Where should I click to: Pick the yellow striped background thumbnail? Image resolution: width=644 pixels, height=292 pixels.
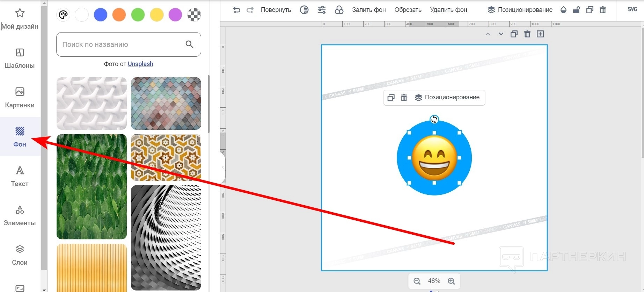click(x=92, y=268)
